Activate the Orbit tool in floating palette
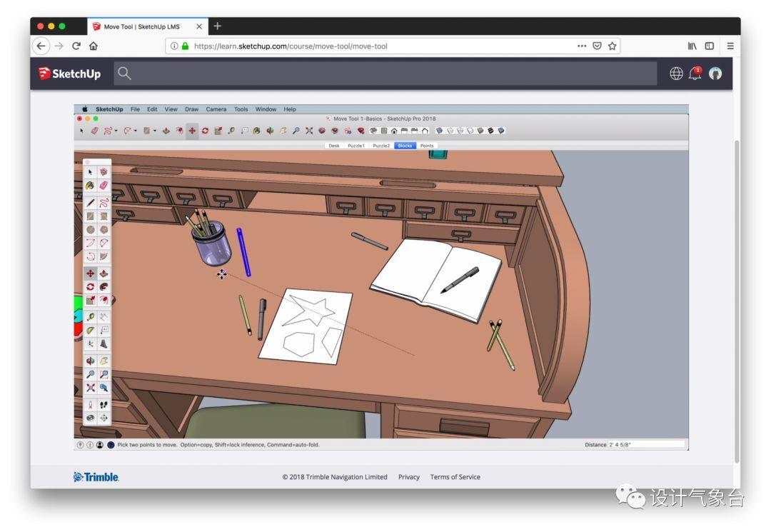The image size is (771, 532). click(x=91, y=361)
